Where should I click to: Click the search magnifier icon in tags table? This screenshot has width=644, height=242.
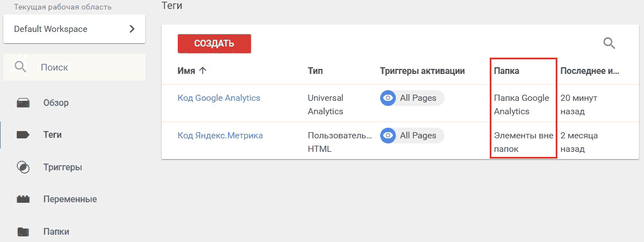pyautogui.click(x=609, y=43)
